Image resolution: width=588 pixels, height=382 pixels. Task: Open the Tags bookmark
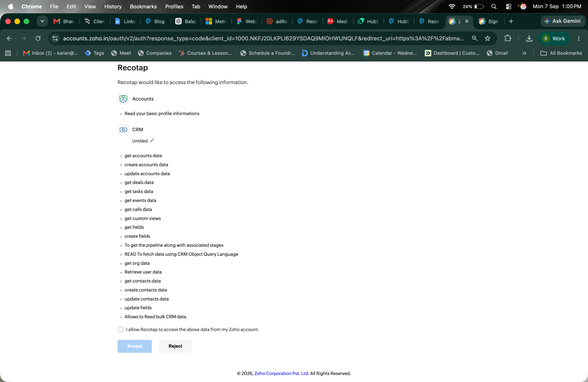(95, 53)
